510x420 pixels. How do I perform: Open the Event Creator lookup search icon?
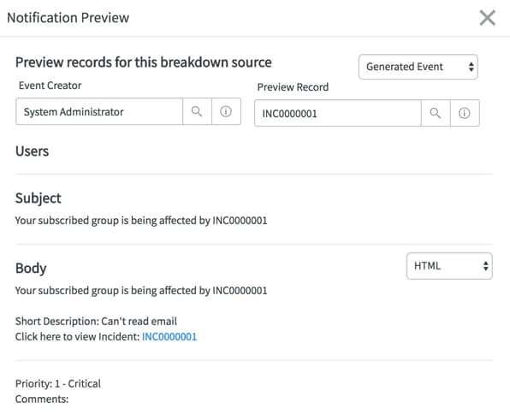(197, 111)
